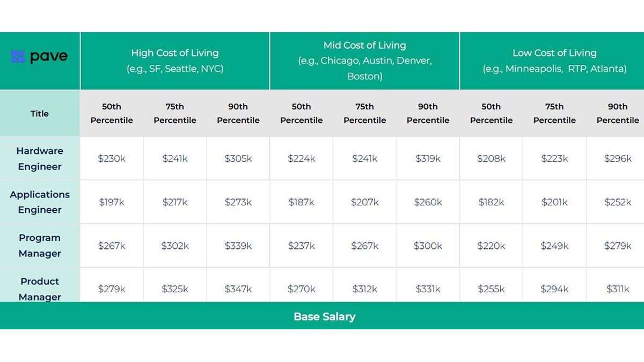This screenshot has width=644, height=362.
Task: Click the $197k Applications Engineer cell
Action: [112, 202]
